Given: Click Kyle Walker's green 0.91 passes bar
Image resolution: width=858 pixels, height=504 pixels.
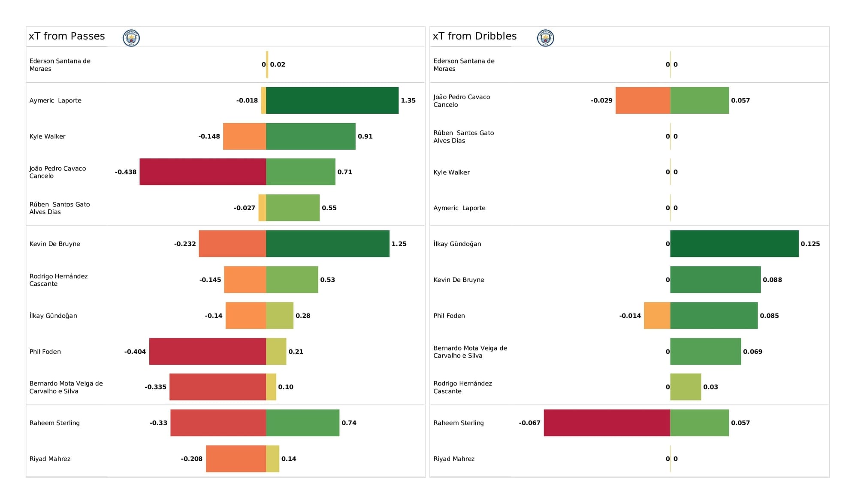Looking at the screenshot, I should pyautogui.click(x=311, y=136).
